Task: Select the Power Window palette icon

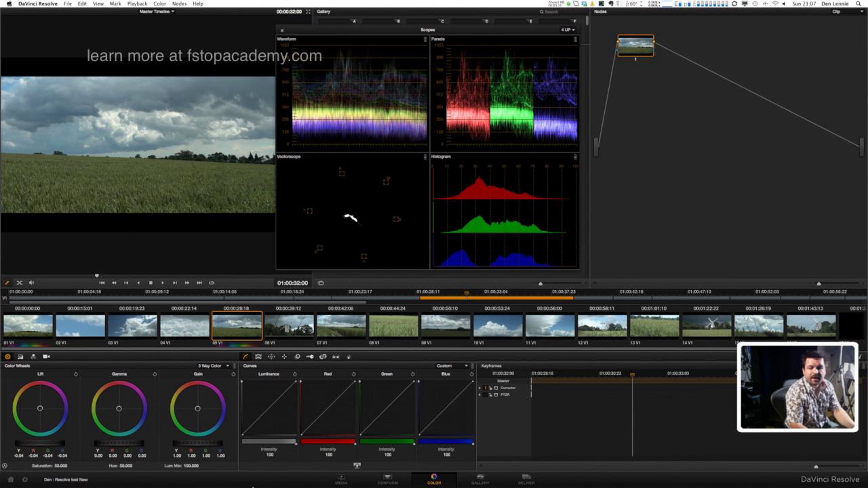Action: (271, 356)
